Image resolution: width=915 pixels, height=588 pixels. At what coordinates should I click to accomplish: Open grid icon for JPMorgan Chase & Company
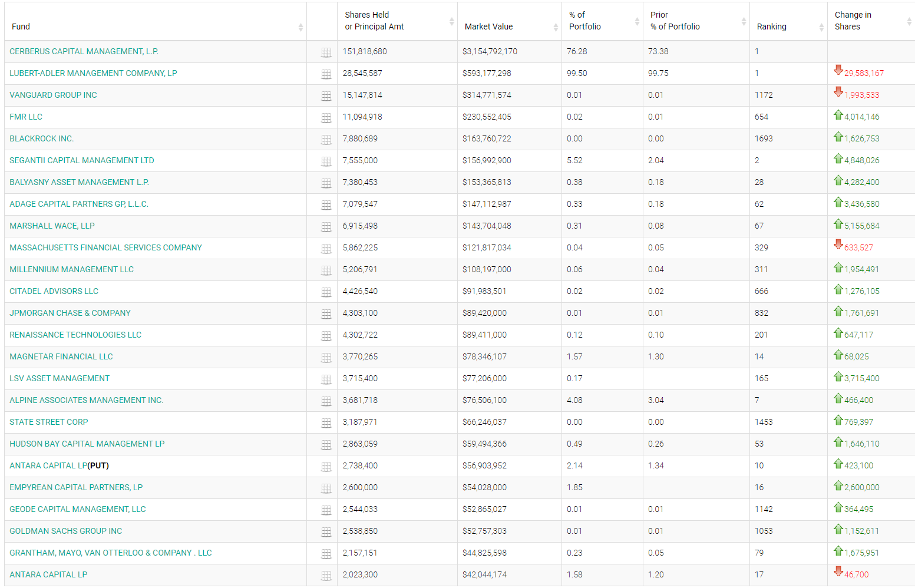pos(326,314)
